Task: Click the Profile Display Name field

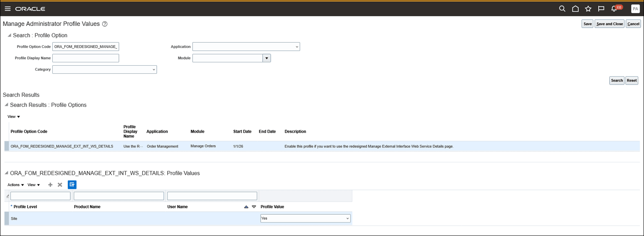Action: click(85, 58)
